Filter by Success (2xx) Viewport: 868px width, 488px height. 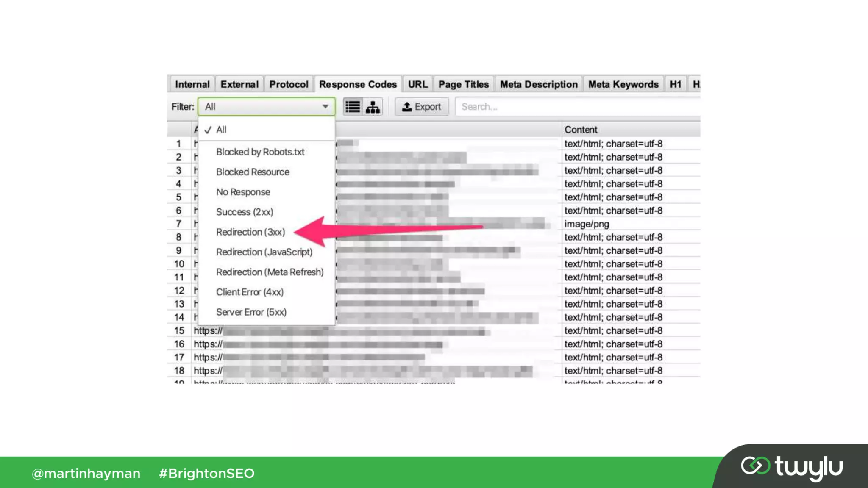(245, 212)
